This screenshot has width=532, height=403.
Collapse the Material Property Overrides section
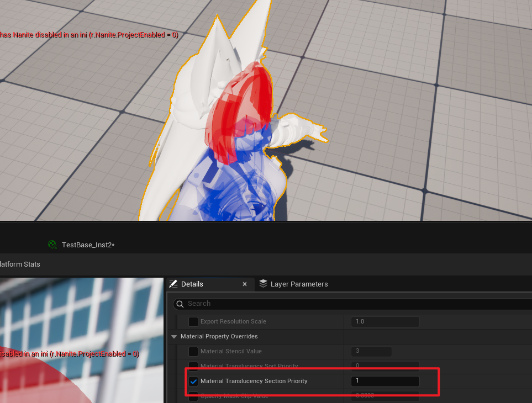175,336
